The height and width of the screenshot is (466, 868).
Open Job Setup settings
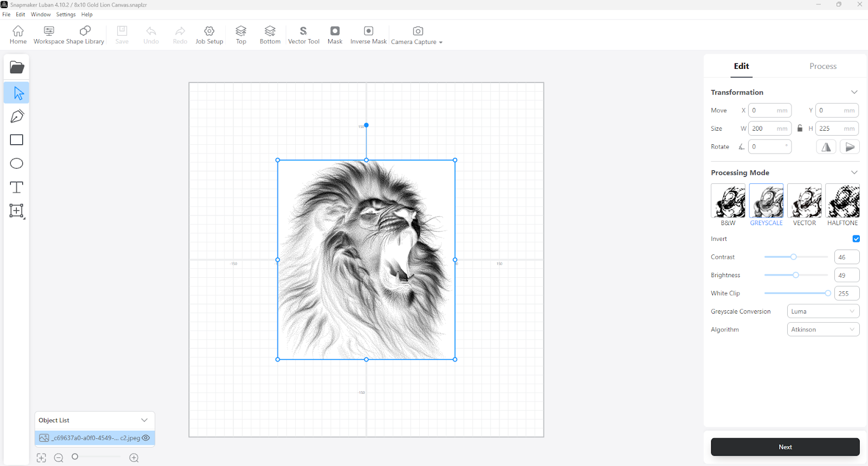click(209, 35)
